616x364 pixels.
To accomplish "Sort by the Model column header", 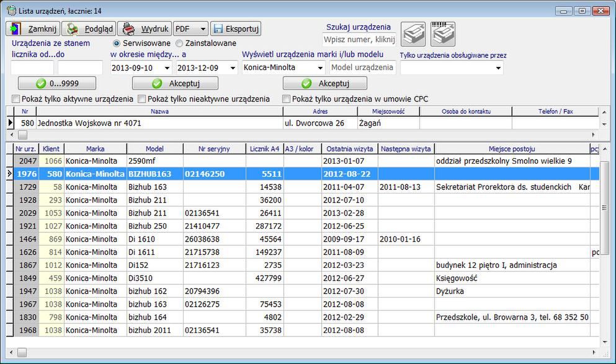I will [155, 149].
